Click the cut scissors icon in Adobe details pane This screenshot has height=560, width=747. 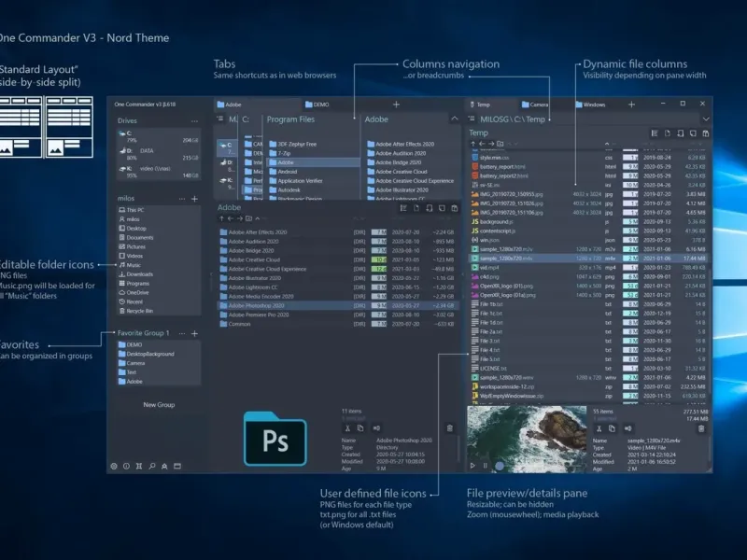click(x=347, y=428)
